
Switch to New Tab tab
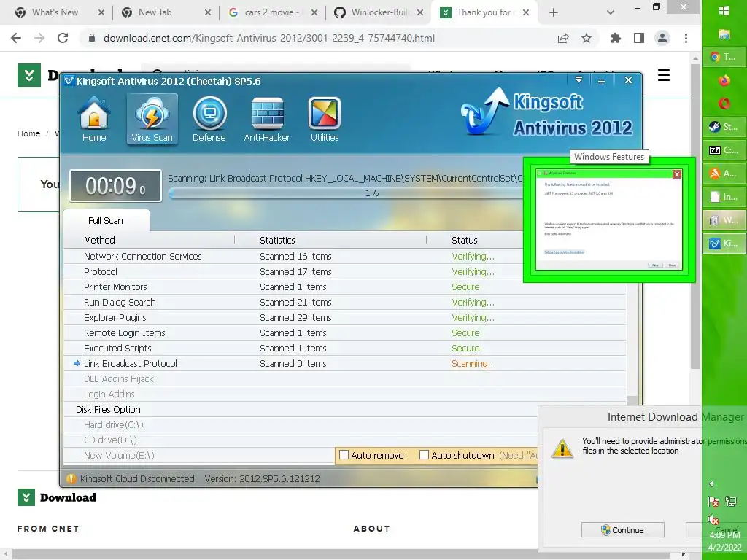166,12
